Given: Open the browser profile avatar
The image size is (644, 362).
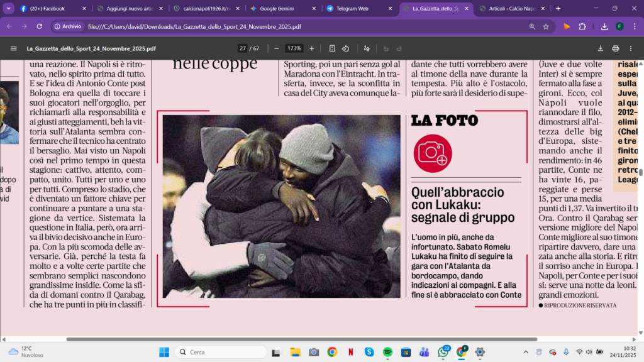Looking at the screenshot, I should [x=619, y=26].
